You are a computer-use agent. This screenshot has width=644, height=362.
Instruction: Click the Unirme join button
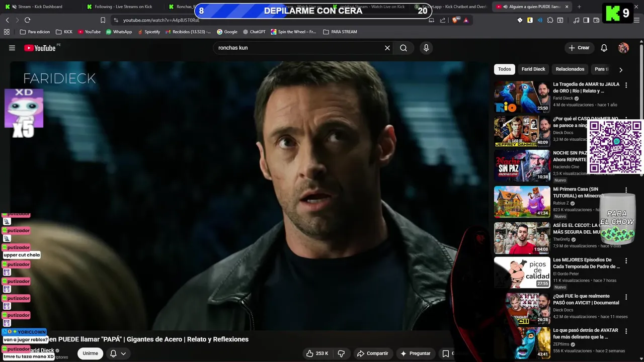[x=91, y=353]
